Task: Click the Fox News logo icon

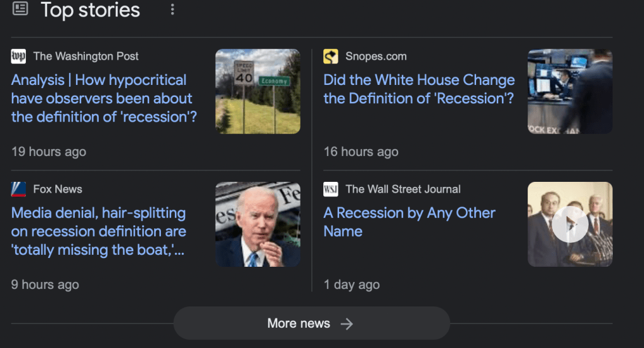Action: click(x=19, y=189)
